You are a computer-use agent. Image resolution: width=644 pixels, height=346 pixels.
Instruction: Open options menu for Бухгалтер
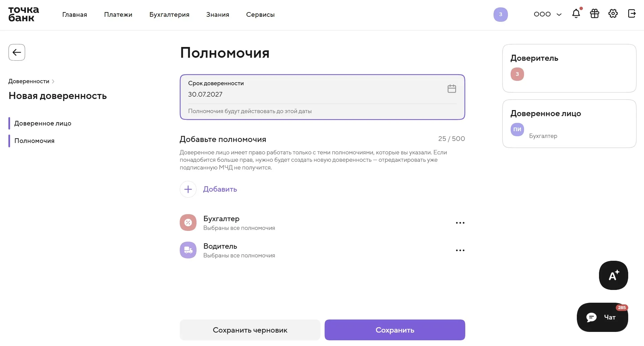460,223
